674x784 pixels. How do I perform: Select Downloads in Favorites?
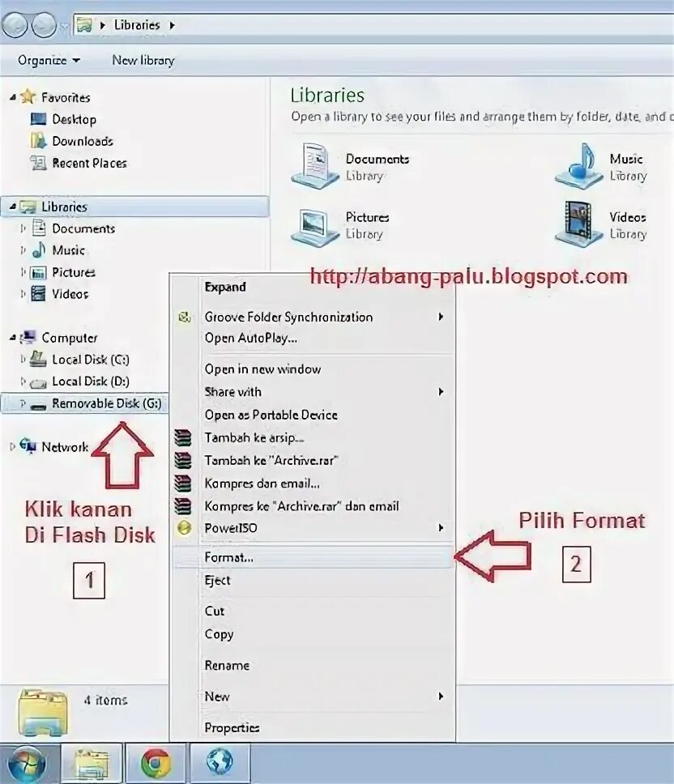pos(82,142)
